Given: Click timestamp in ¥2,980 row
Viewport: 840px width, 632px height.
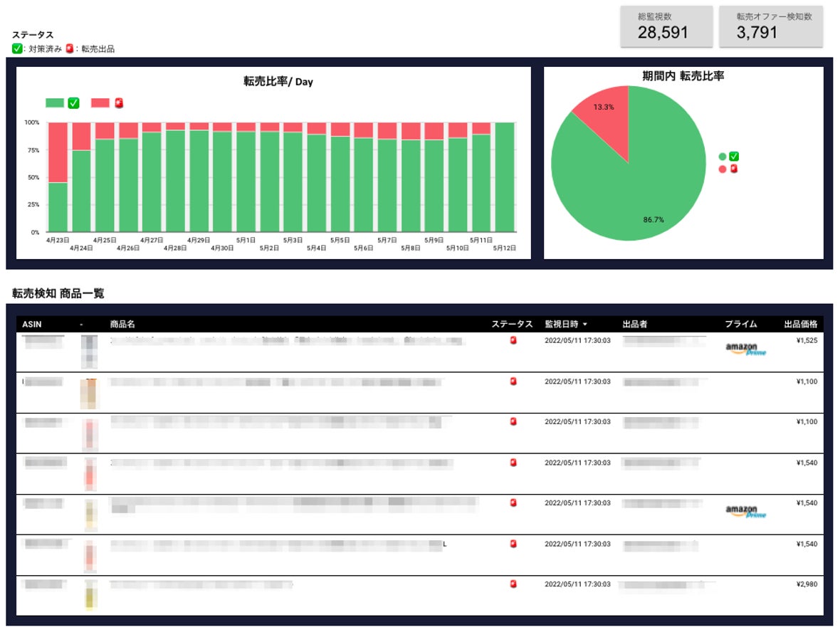Looking at the screenshot, I should tap(577, 584).
